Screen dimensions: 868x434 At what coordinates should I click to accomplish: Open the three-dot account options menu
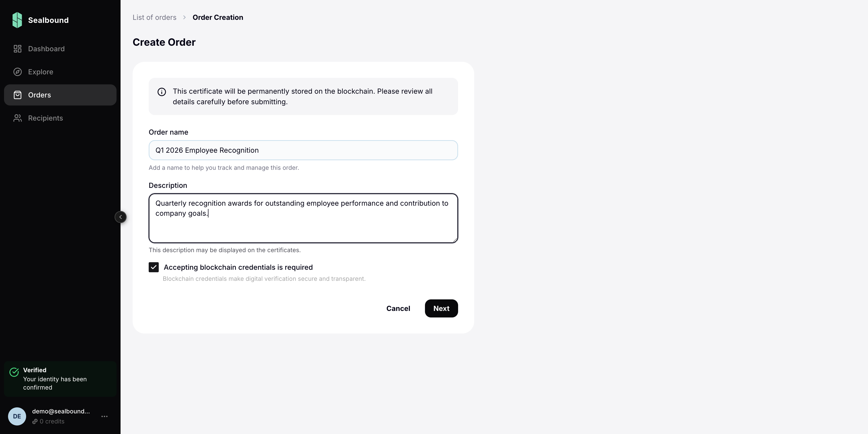tap(104, 416)
